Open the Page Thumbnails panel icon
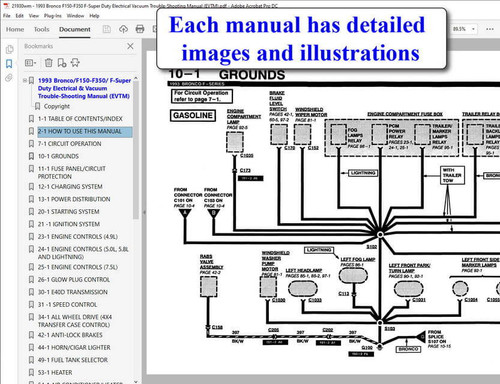The height and width of the screenshot is (384, 500). [9, 49]
